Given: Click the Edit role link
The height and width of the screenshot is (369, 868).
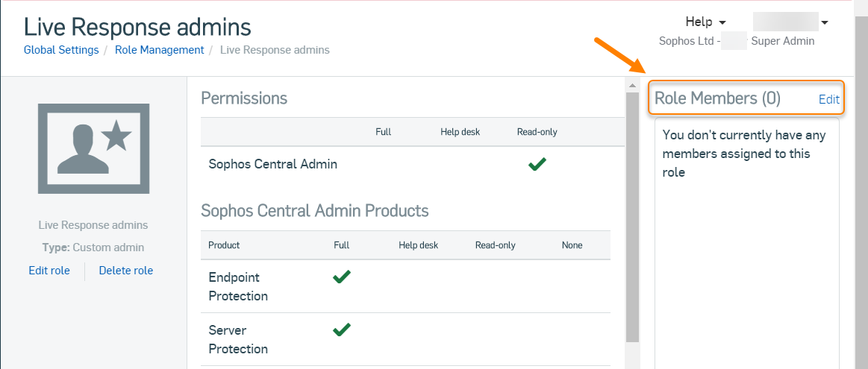Looking at the screenshot, I should point(49,271).
